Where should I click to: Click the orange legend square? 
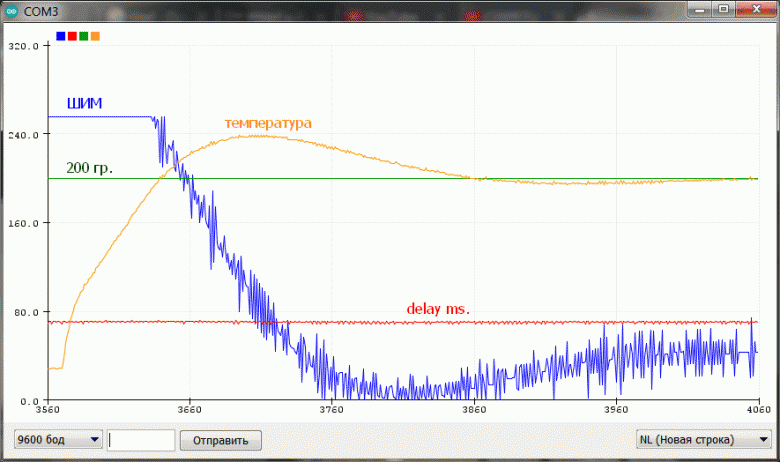[x=95, y=36]
